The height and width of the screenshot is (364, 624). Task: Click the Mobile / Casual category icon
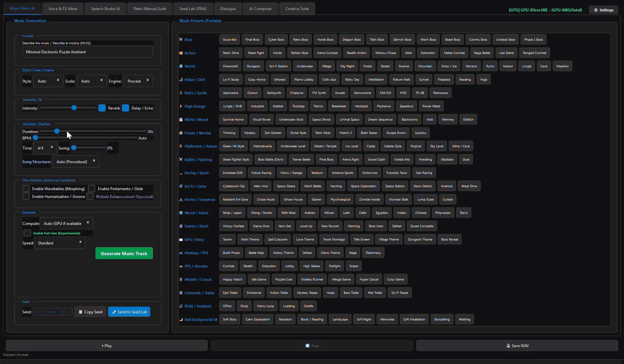point(181,279)
